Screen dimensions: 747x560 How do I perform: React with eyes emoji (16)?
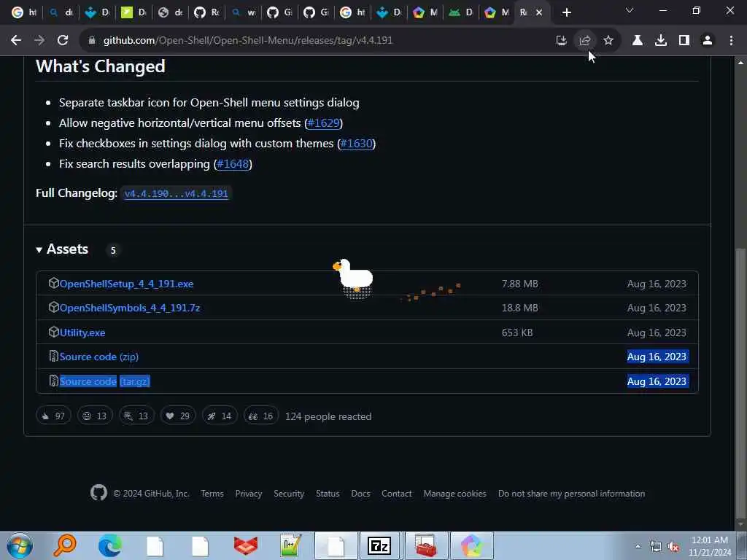[261, 416]
